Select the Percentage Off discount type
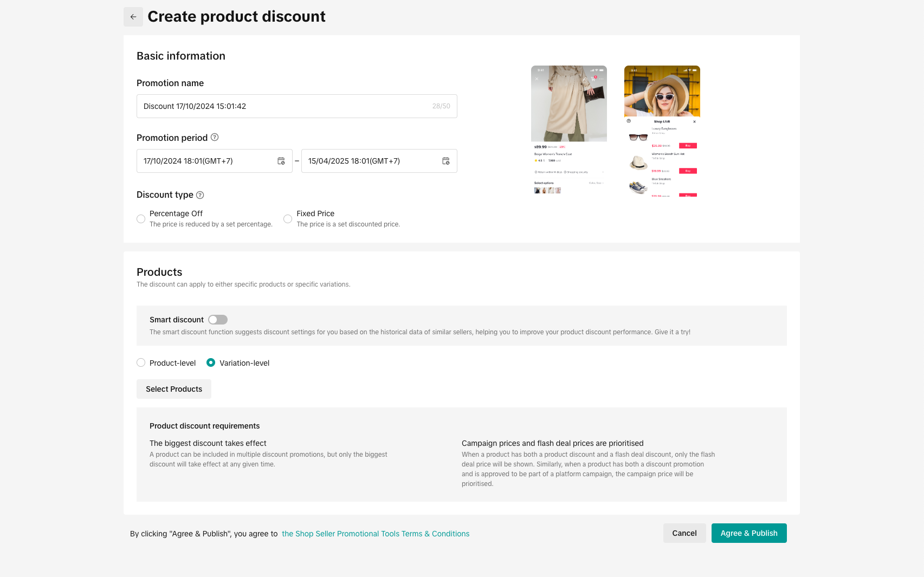Viewport: 924px width, 577px height. tap(141, 219)
